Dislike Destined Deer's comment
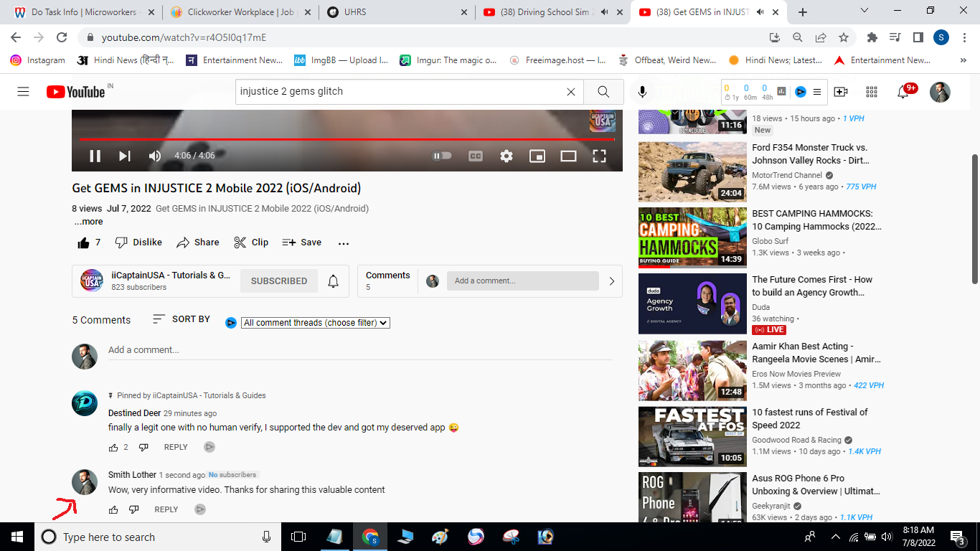980x551 pixels. click(143, 448)
